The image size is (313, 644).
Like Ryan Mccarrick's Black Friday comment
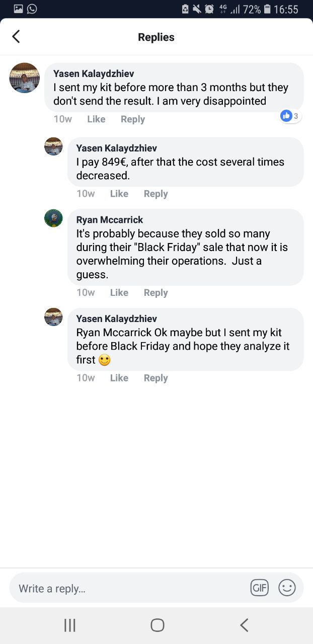pos(119,293)
